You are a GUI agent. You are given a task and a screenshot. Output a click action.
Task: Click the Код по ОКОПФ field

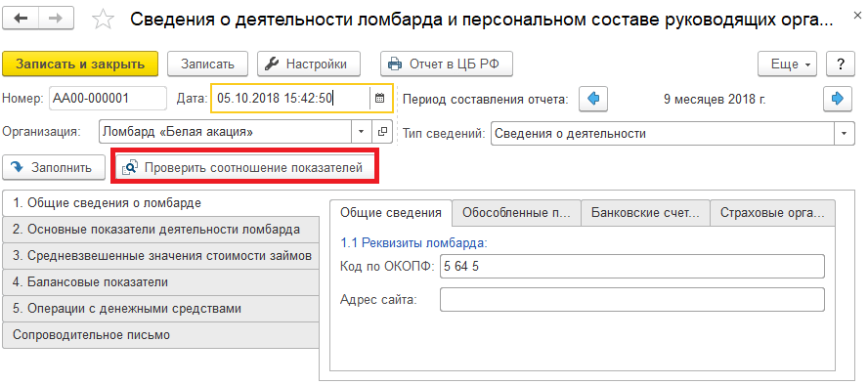(x=632, y=266)
